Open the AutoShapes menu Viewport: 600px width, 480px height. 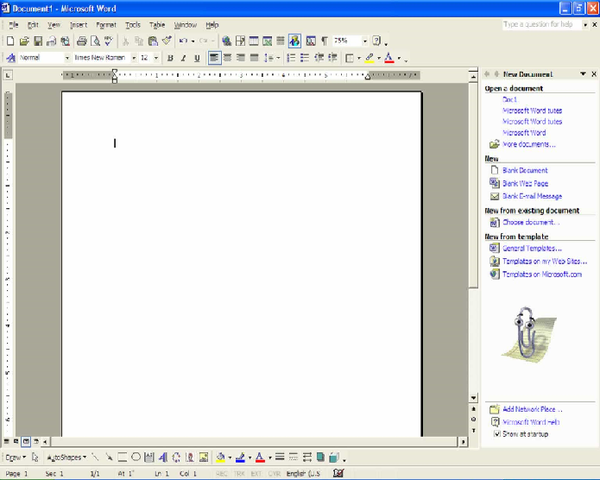click(x=66, y=457)
